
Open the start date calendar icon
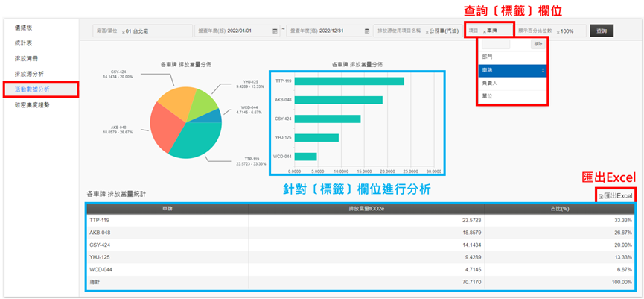tap(275, 31)
